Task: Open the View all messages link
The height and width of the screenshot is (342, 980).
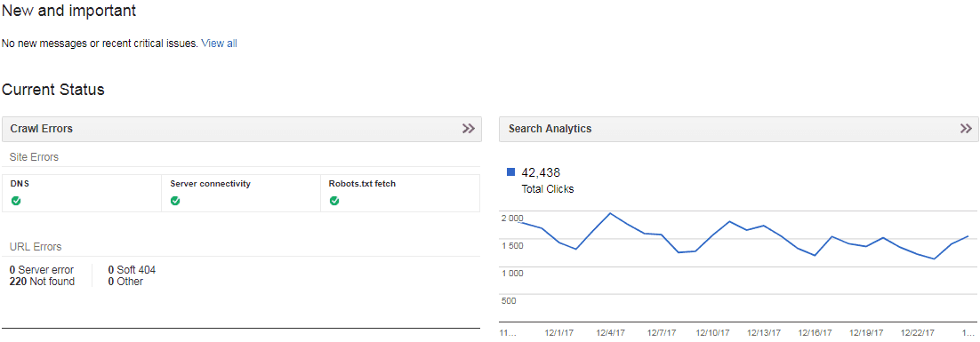Action: point(219,44)
